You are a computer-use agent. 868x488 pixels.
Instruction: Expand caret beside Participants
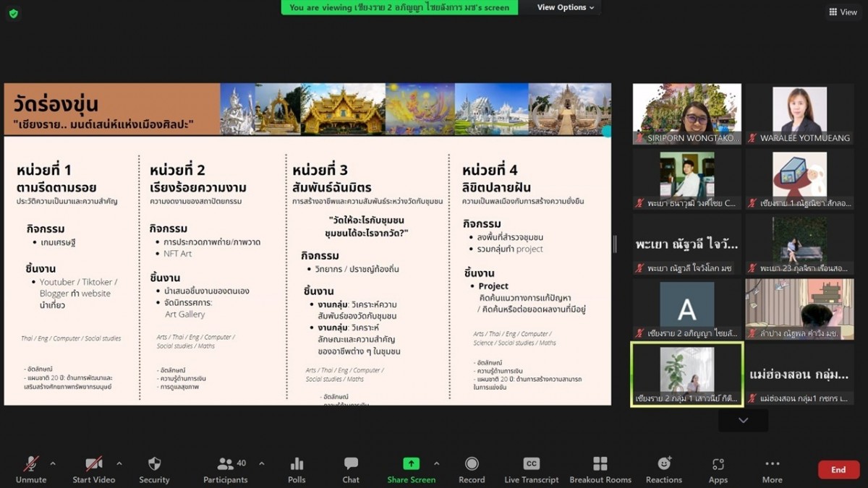click(x=261, y=463)
